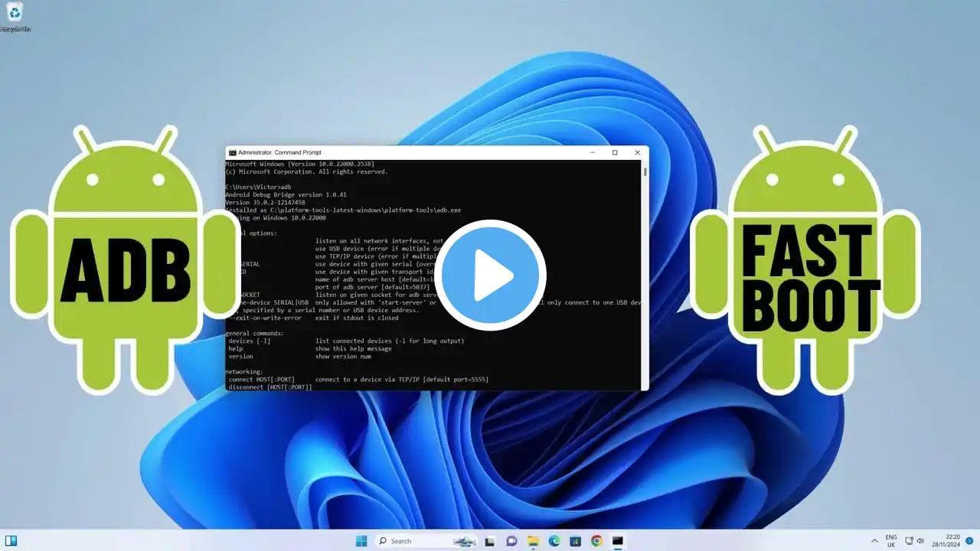
Task: Close the Administrator: Command Prompt window
Action: (637, 152)
